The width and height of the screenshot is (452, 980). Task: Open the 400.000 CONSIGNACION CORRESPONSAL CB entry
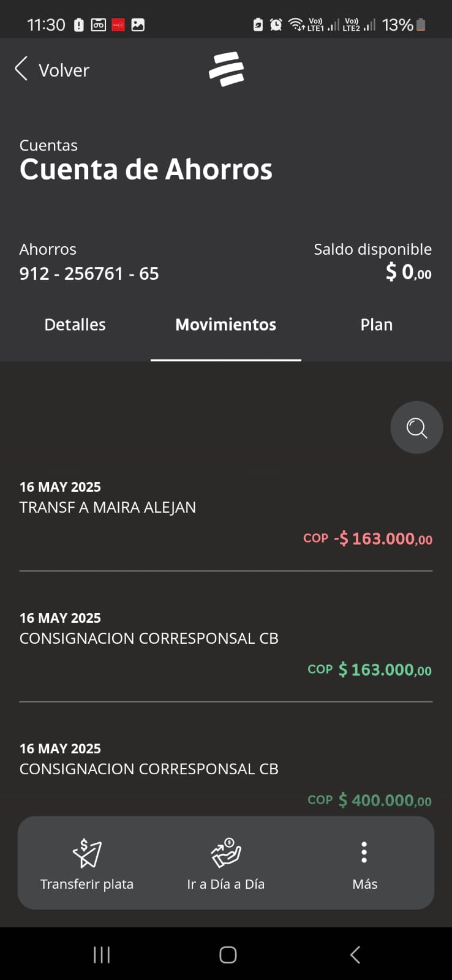225,774
